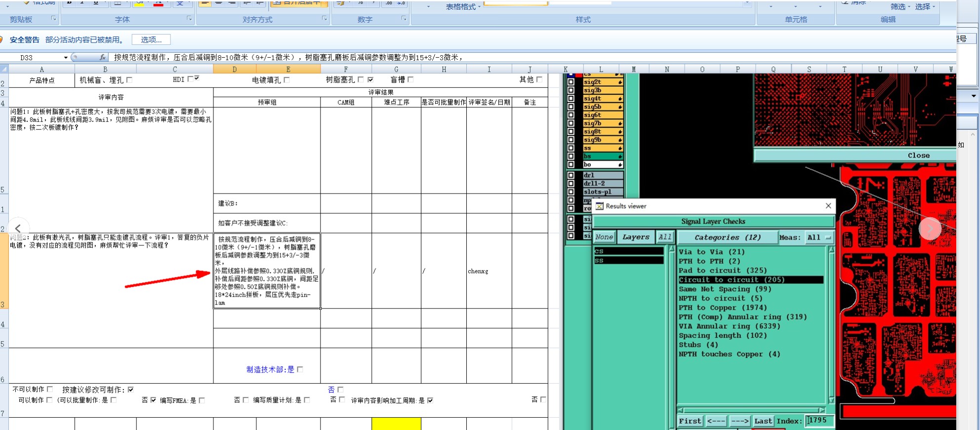Select 'ss' in the Results viewer Layers list
Screen dimensions: 980x430
pos(629,261)
